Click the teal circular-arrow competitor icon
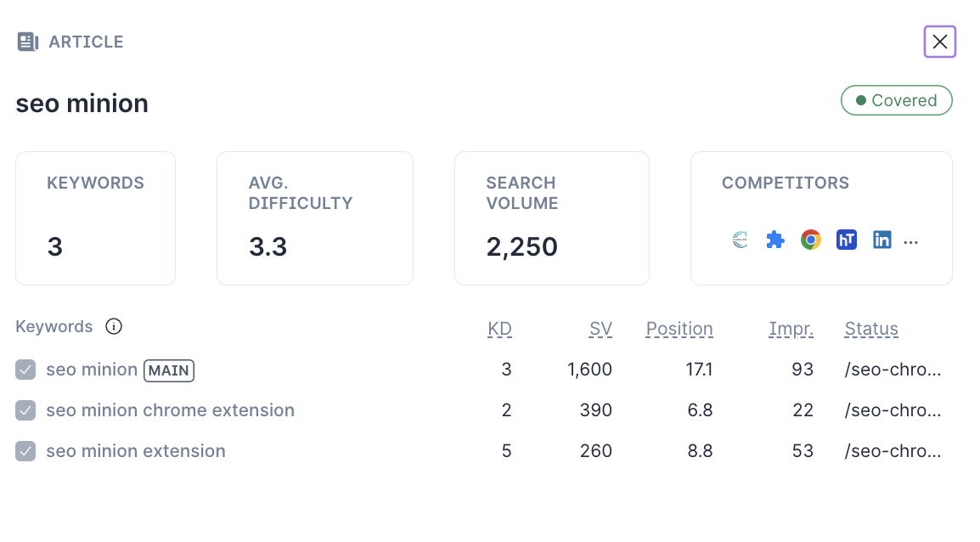Image resolution: width=980 pixels, height=542 pixels. click(740, 240)
